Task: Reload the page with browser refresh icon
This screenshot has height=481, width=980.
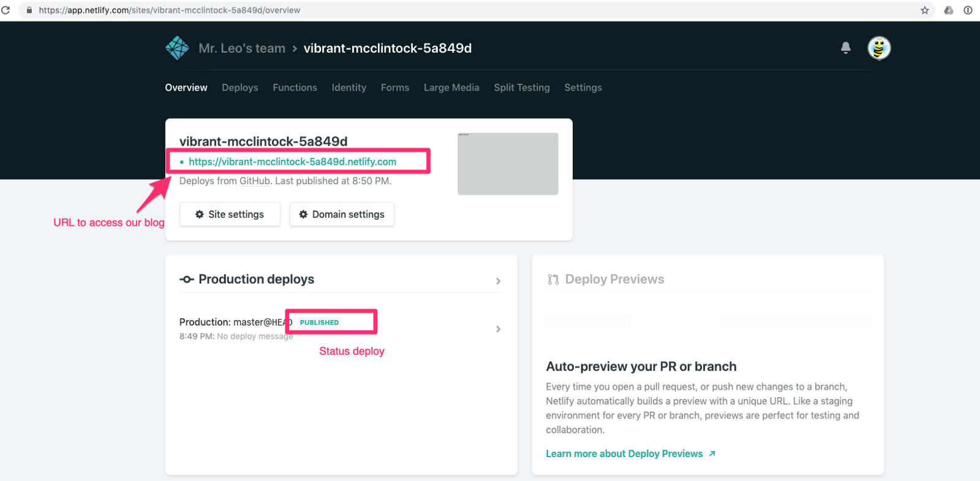Action: pos(6,10)
